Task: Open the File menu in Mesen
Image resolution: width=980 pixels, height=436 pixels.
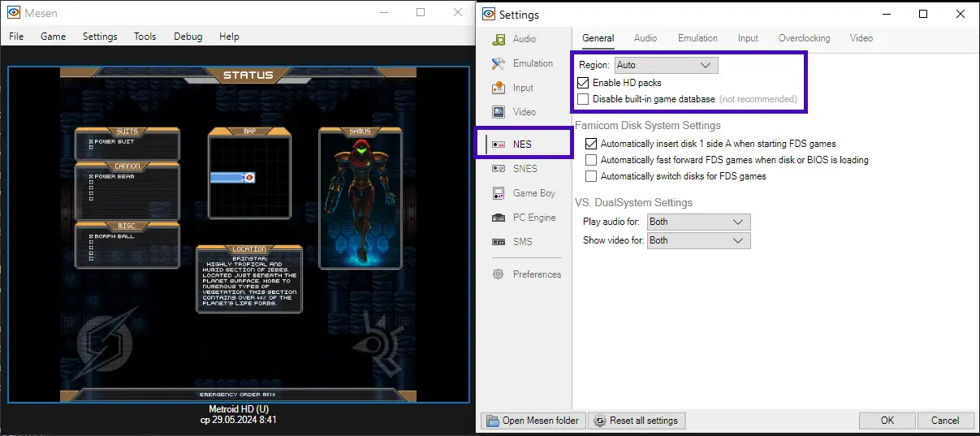Action: 16,37
